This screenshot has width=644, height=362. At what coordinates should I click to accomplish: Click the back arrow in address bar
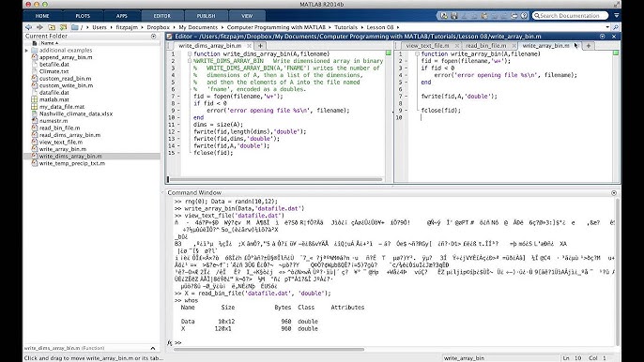pyautogui.click(x=28, y=27)
